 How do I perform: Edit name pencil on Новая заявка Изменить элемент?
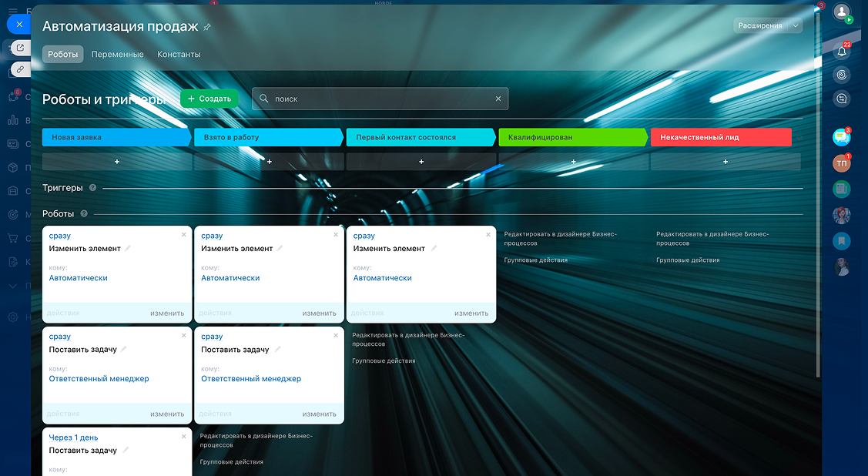click(128, 249)
